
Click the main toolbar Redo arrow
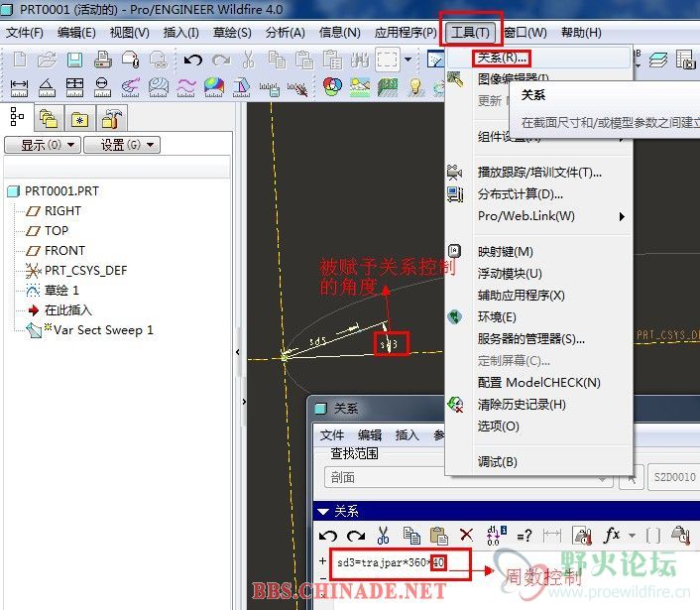click(221, 60)
